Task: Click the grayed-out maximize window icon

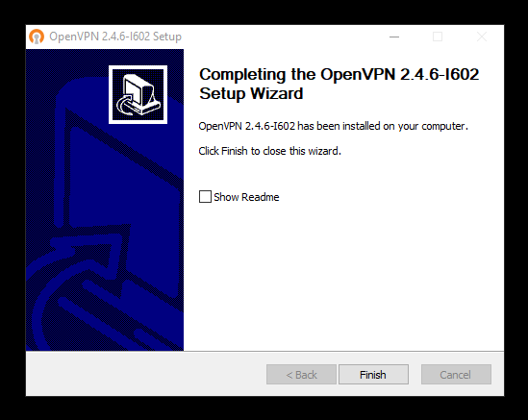Action: [438, 37]
